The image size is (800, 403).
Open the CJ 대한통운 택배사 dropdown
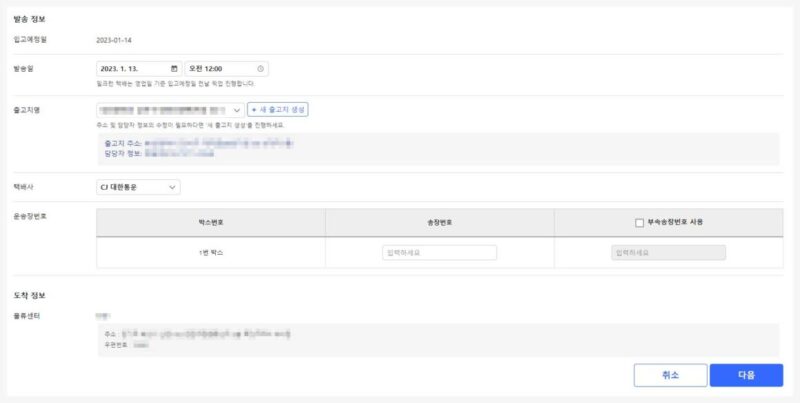point(138,187)
